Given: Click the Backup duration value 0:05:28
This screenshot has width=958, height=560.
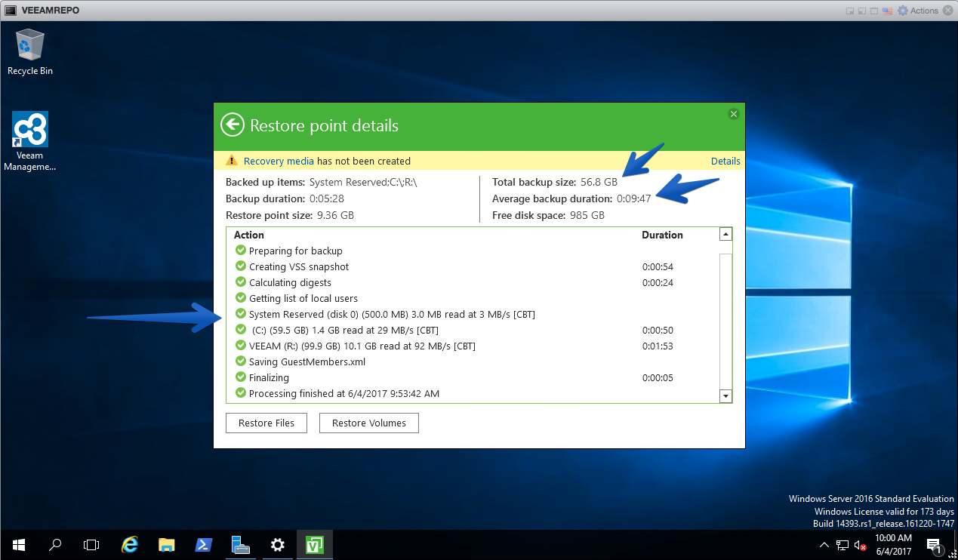Looking at the screenshot, I should [327, 198].
